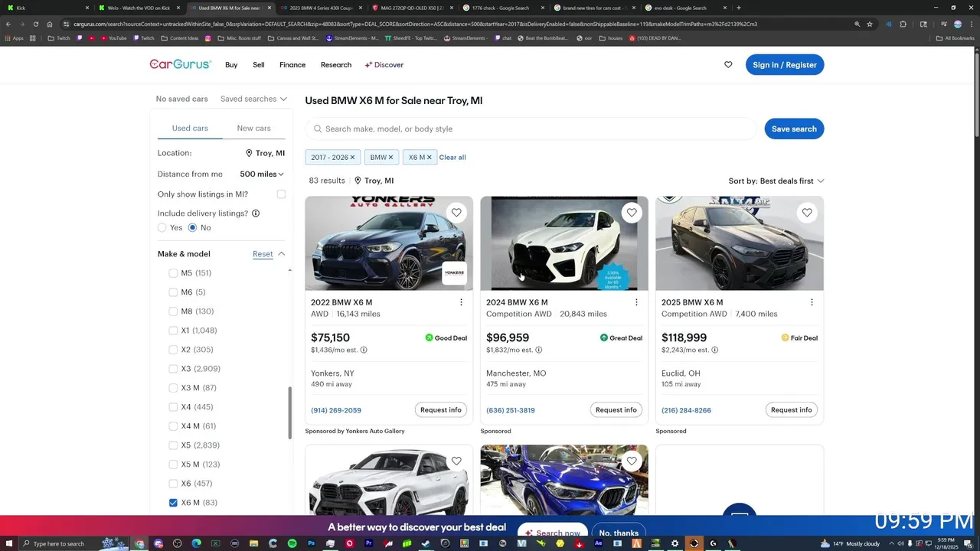Open Photoshop from the Windows taskbar
Image resolution: width=980 pixels, height=551 pixels.
tap(312, 543)
